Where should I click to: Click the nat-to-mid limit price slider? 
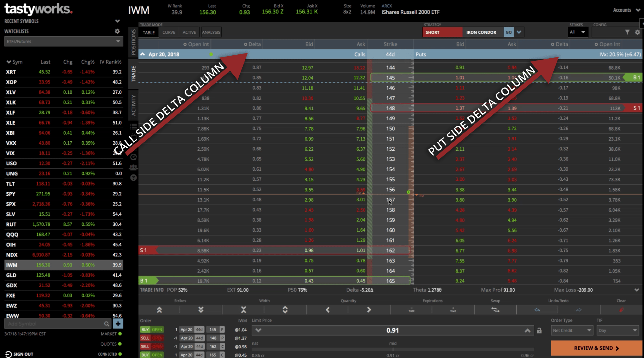(x=393, y=349)
